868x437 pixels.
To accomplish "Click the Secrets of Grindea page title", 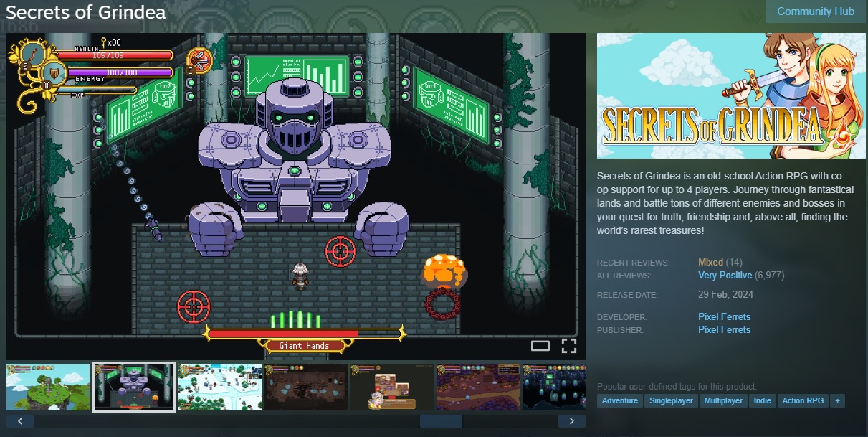I will click(85, 12).
